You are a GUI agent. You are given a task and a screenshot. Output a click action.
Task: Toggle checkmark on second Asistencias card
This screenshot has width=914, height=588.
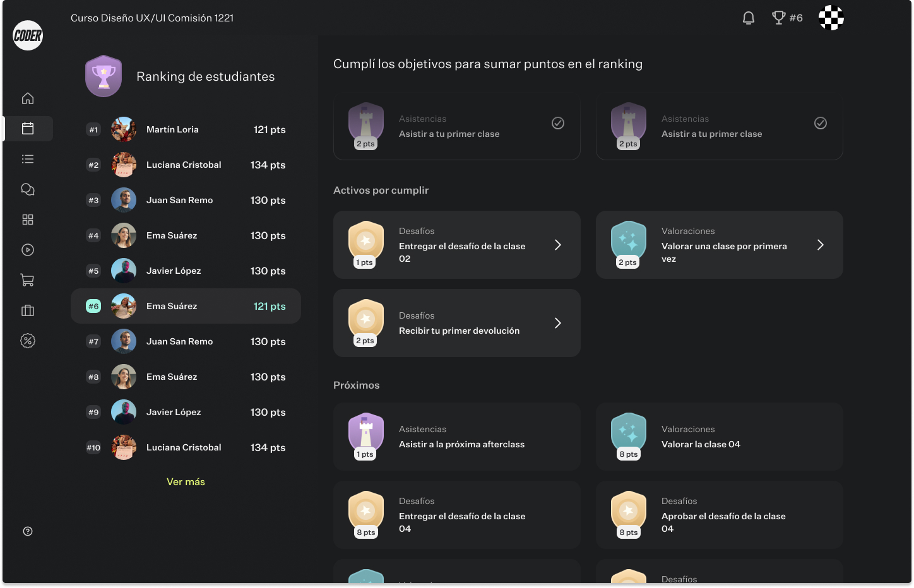tap(821, 123)
